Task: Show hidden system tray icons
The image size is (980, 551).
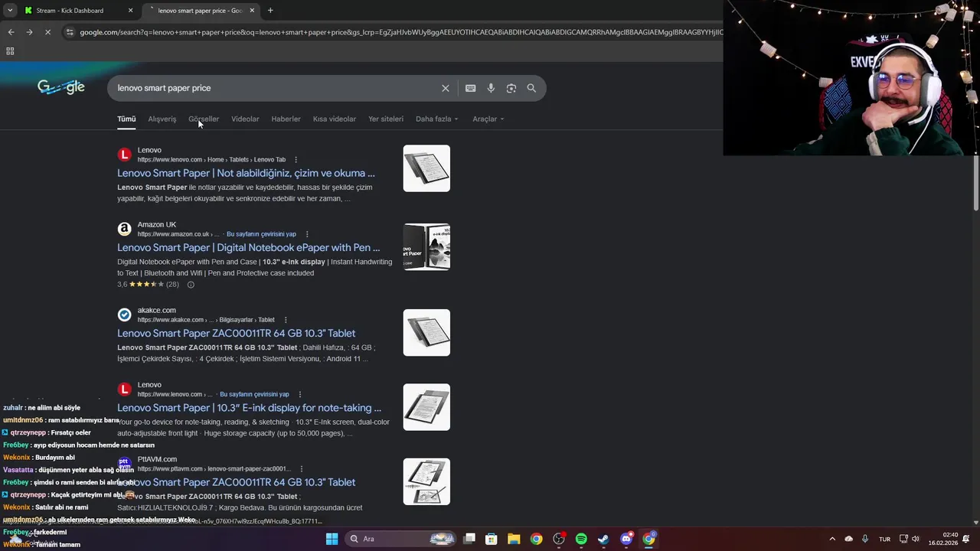Action: [832, 539]
